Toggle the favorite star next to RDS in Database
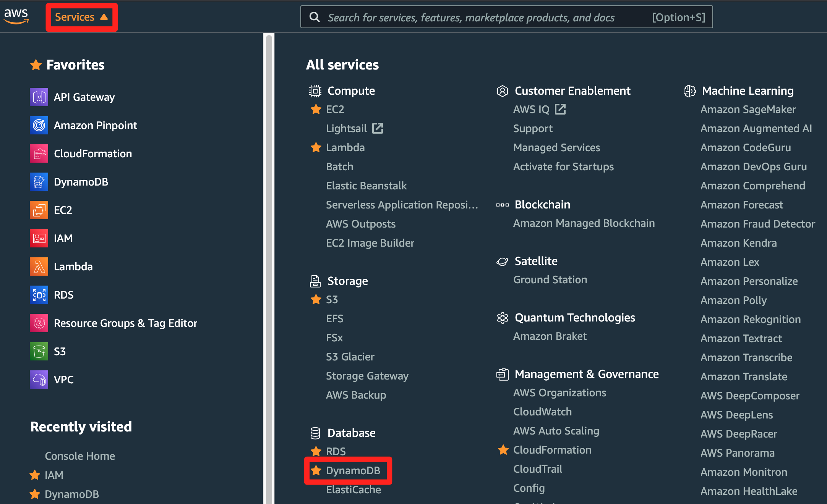Viewport: 827px width, 504px height. (316, 451)
